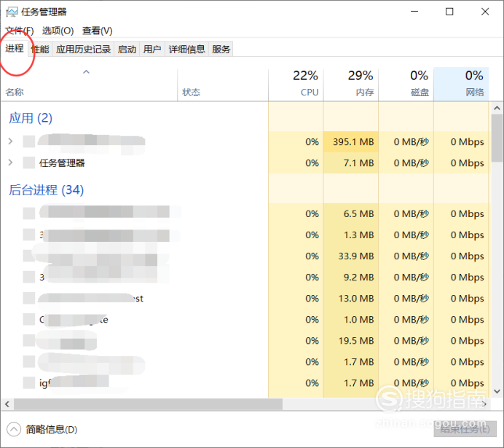Screen dimensions: 504x448
Task: Switch to the 服务 tab
Action: click(x=221, y=50)
